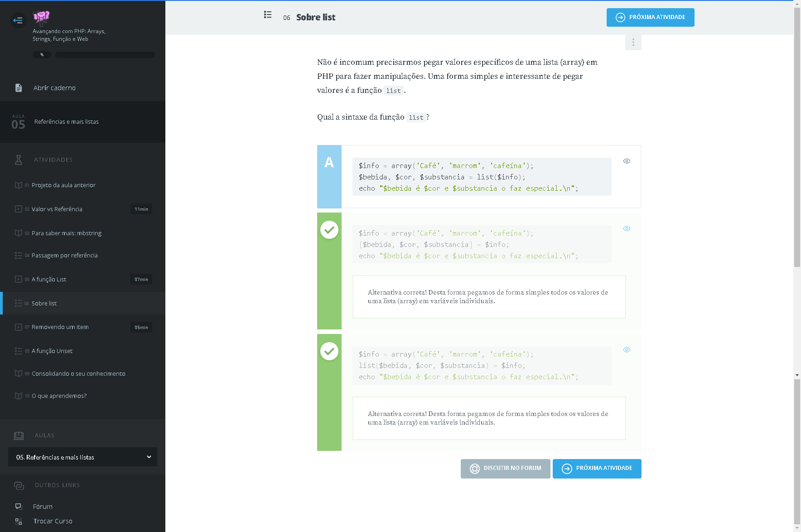Click the course progress bar

tap(105, 55)
